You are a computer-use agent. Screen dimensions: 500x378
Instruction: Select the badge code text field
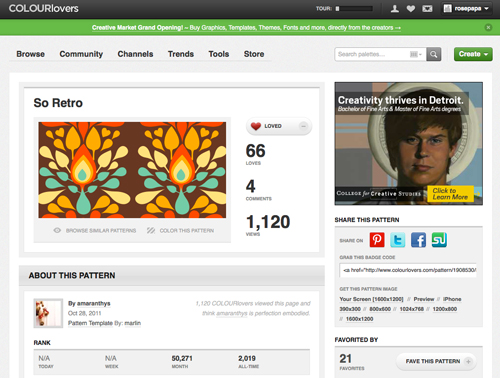point(408,270)
